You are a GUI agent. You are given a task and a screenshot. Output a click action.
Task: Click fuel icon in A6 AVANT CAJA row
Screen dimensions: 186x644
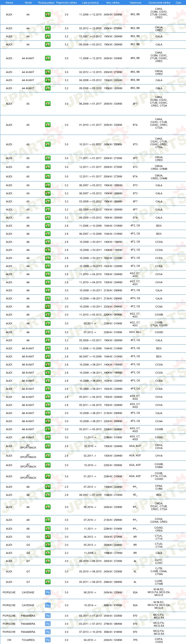[48, 413]
